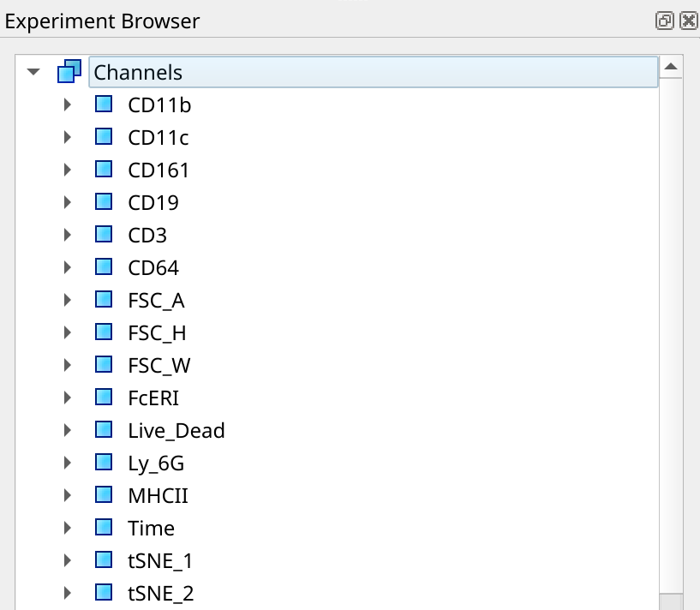Viewport: 700px width, 610px height.
Task: Collapse the Channels tree node
Action: pos(33,71)
